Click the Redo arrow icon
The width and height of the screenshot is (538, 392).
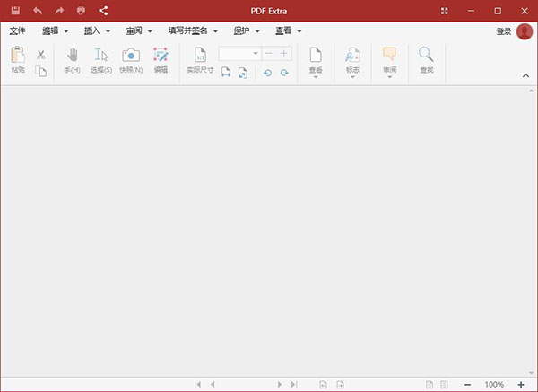[59, 11]
